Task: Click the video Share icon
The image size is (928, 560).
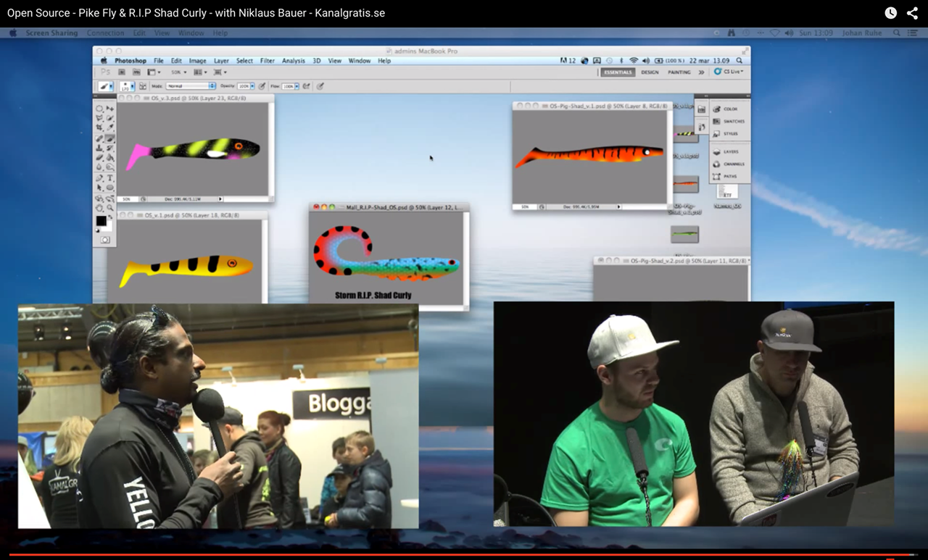Action: coord(912,13)
